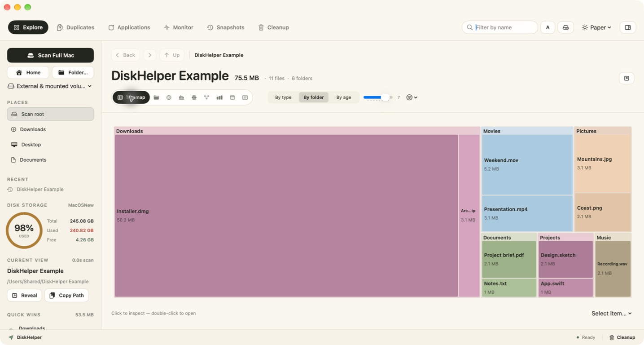Open the Select item dropdown

612,314
